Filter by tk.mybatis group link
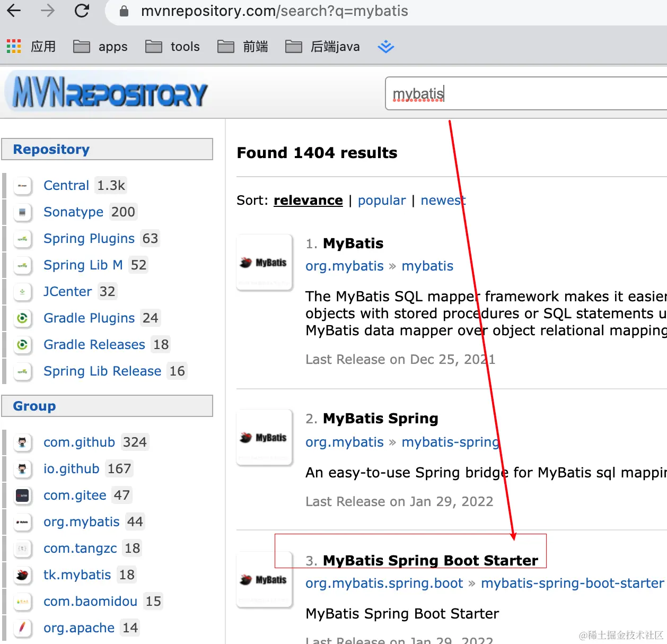Image resolution: width=667 pixels, height=644 pixels. pyautogui.click(x=77, y=575)
